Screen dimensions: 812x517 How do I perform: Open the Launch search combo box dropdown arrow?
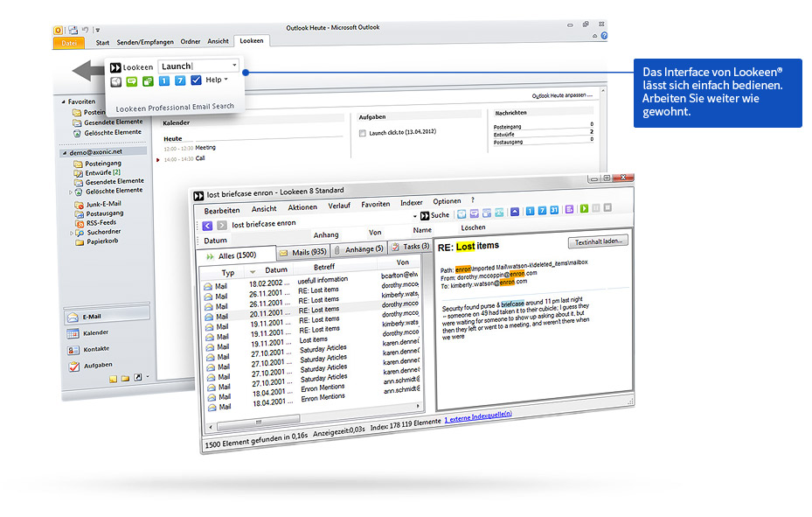pos(234,65)
